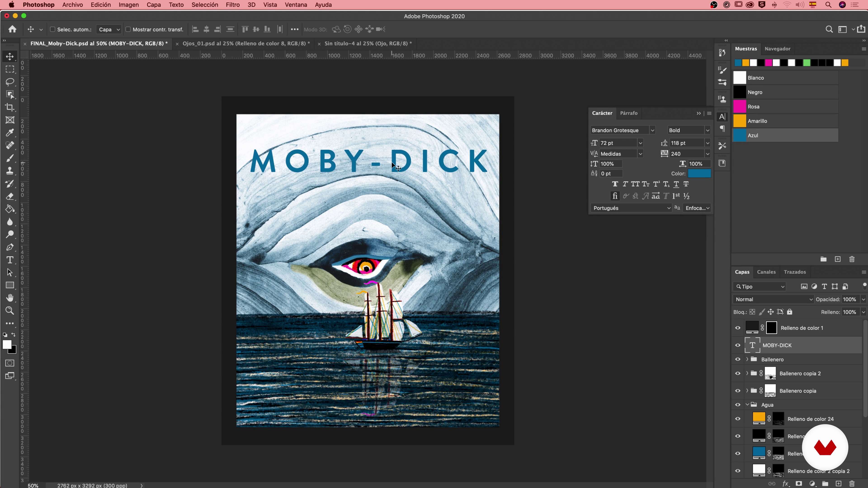Select the Eyedropper tool
The width and height of the screenshot is (868, 488).
click(10, 133)
